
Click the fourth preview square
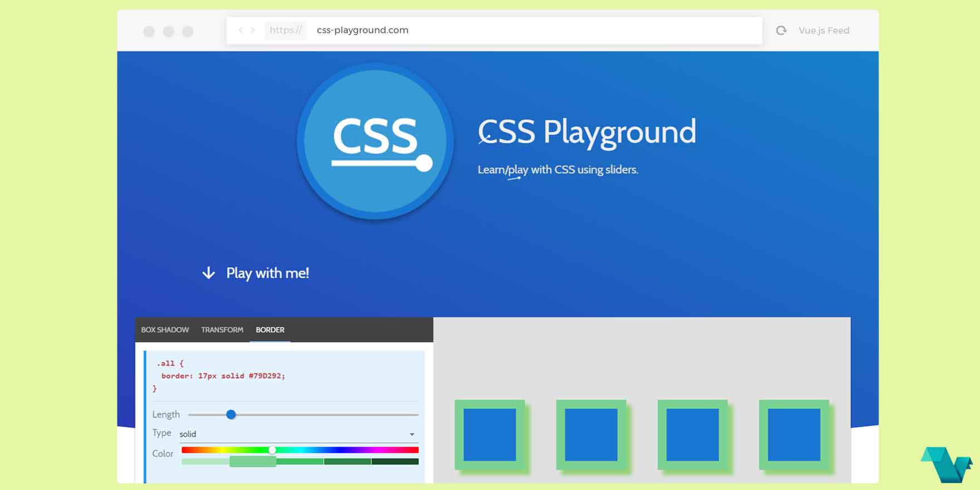click(x=794, y=435)
